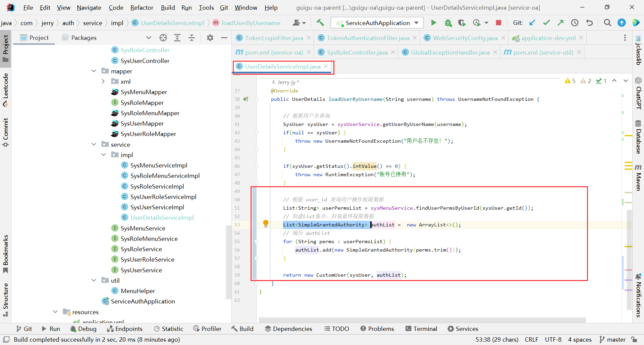Run the ServiceAuthApplication with play button
The image size is (644, 345).
pyautogui.click(x=433, y=23)
